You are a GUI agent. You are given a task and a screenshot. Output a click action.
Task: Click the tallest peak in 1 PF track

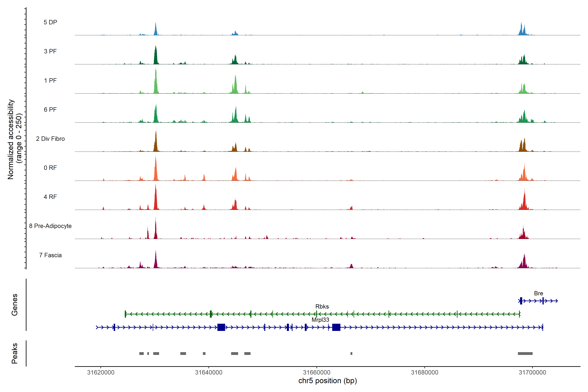[x=156, y=82]
